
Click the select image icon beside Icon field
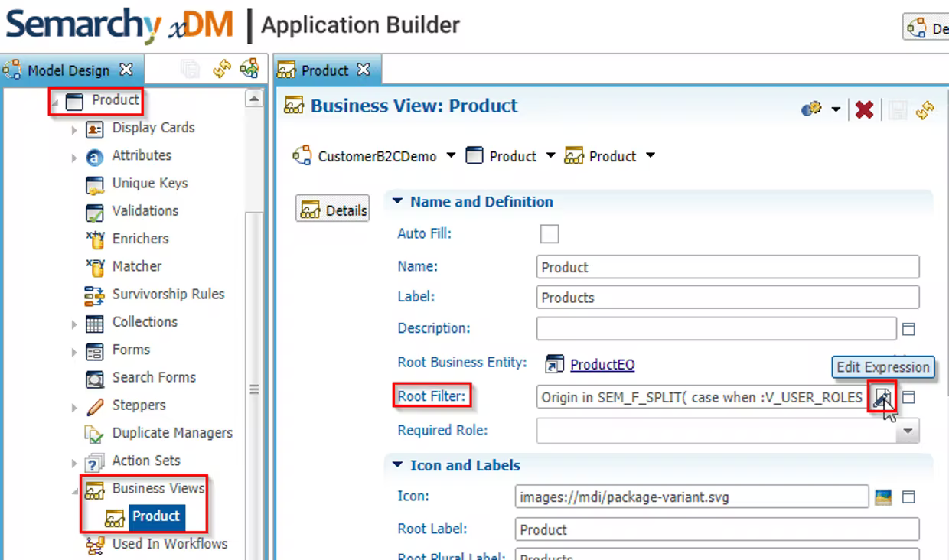click(x=883, y=497)
